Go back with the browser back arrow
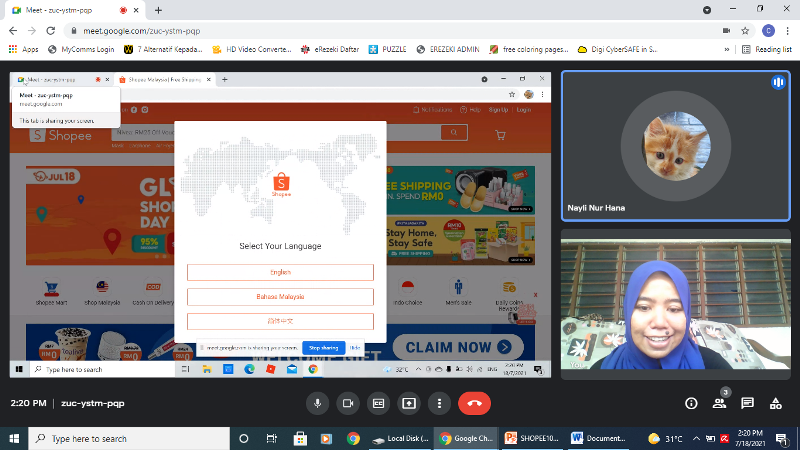The height and width of the screenshot is (450, 800). [x=13, y=31]
